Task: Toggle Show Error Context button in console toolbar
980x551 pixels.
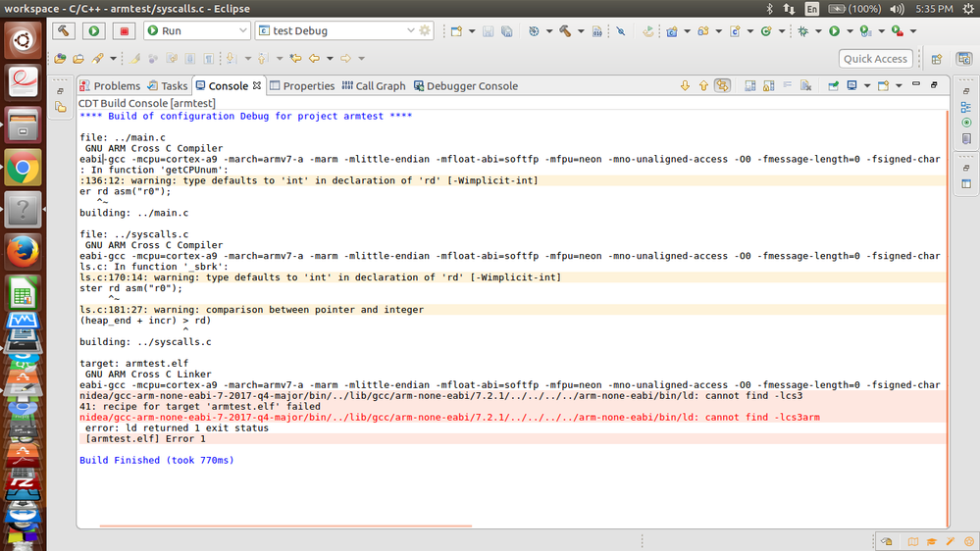Action: tap(723, 85)
